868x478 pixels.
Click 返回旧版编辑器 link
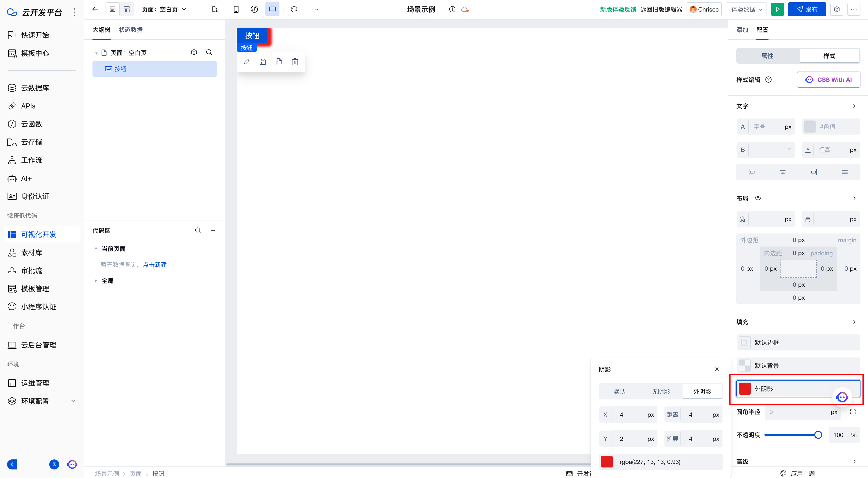point(661,10)
